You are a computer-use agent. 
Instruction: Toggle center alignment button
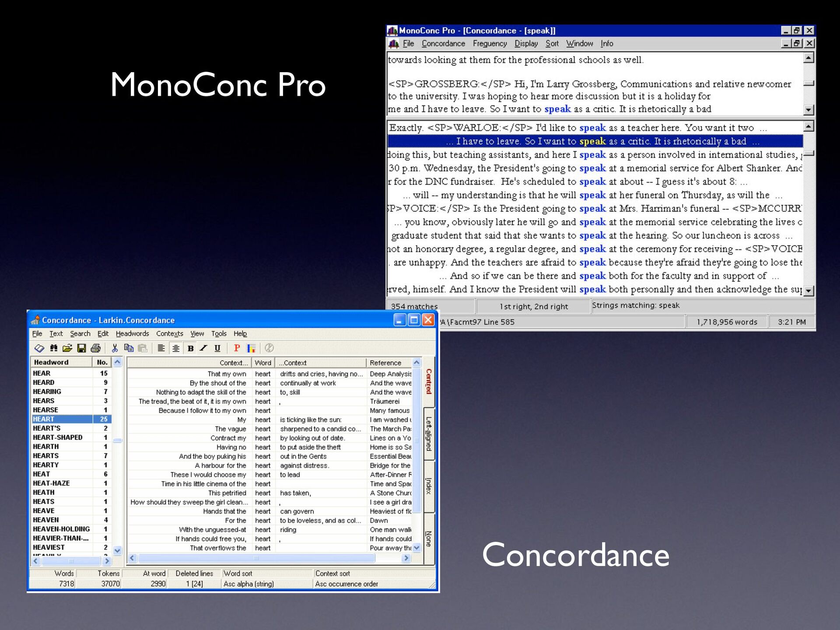(175, 348)
